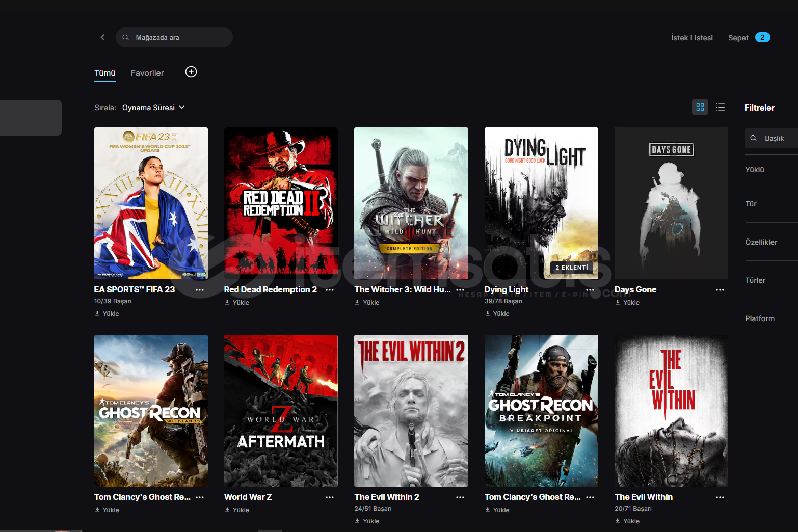The width and height of the screenshot is (798, 532).
Task: Open more options for Ghost Recon Breakpoint
Action: point(590,497)
